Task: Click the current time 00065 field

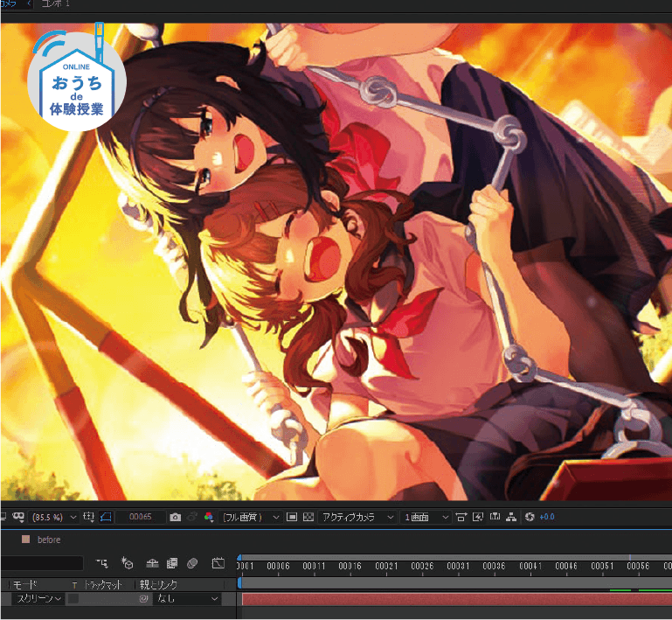Action: click(x=140, y=517)
